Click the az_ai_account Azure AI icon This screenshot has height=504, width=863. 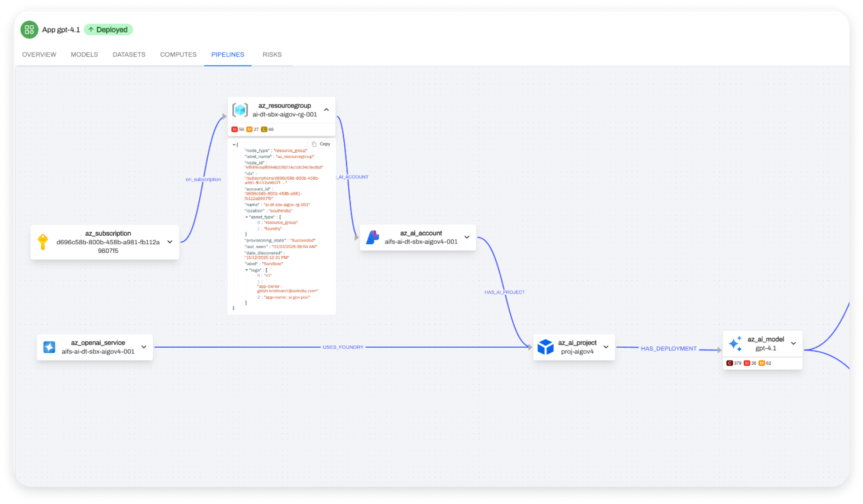(372, 237)
